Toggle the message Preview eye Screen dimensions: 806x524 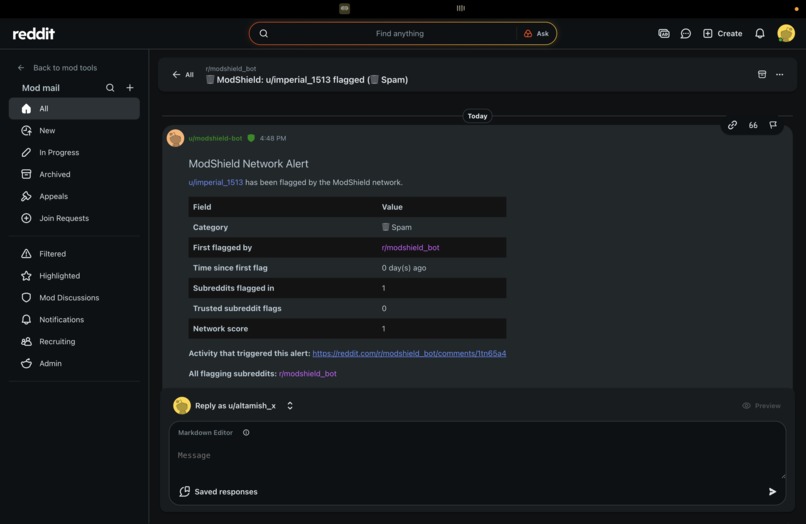tap(761, 406)
